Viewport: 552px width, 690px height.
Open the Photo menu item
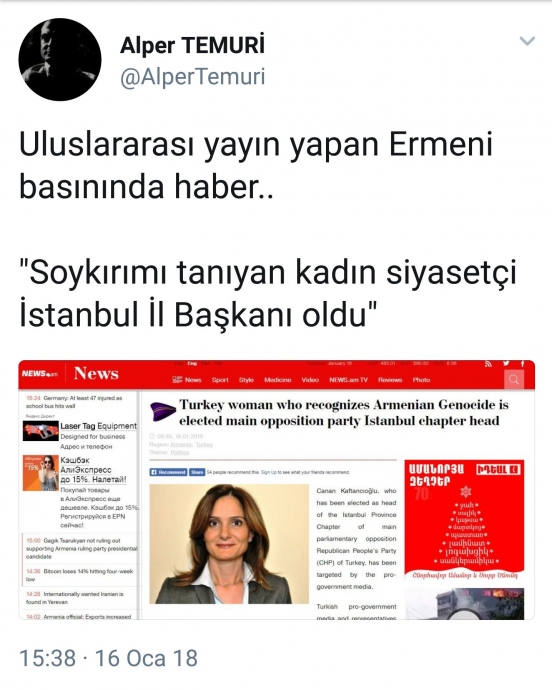coord(421,380)
